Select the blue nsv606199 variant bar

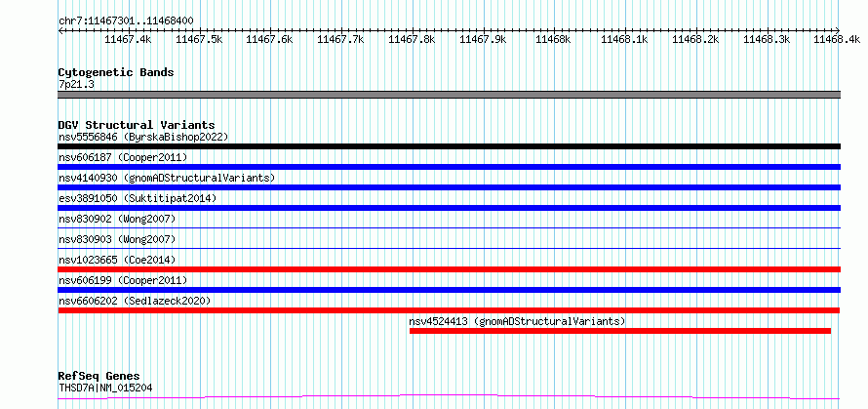450,290
